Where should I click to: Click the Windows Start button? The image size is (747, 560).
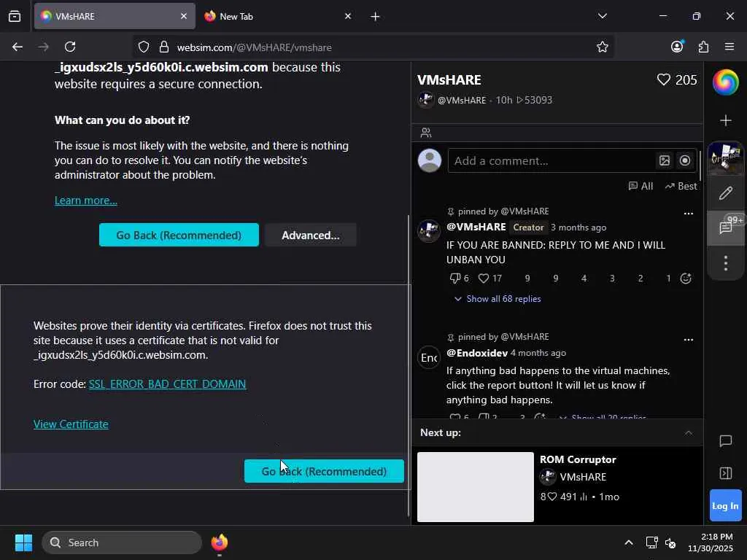(23, 542)
